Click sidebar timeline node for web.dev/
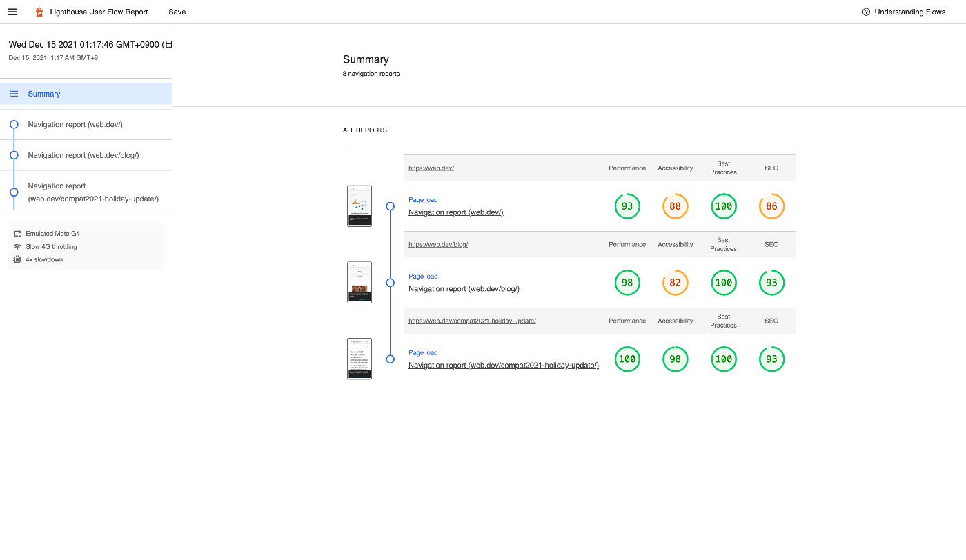The image size is (966, 560). tap(14, 125)
